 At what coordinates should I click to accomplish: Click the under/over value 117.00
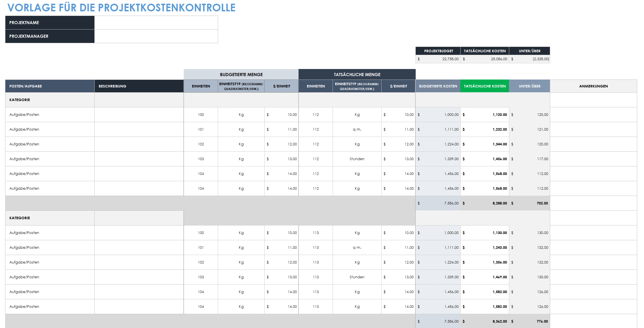point(529,159)
